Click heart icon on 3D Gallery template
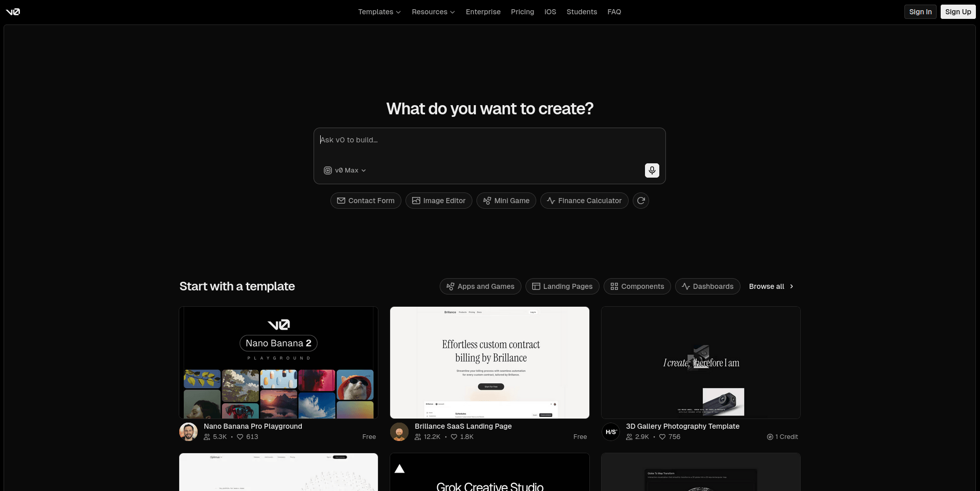Screen dimensions: 980x491 click(x=662, y=437)
